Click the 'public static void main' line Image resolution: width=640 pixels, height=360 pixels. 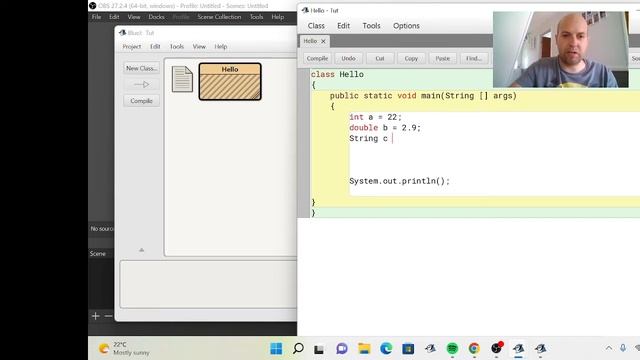(x=423, y=96)
